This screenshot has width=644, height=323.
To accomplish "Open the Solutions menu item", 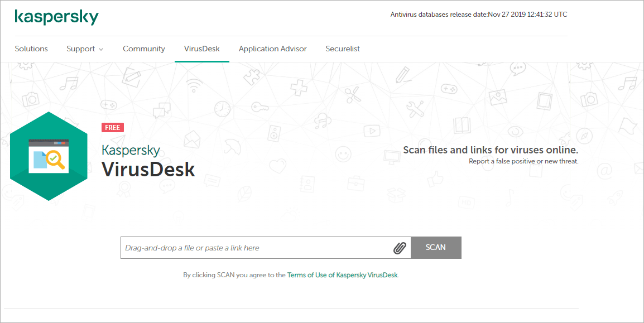I will pos(31,49).
